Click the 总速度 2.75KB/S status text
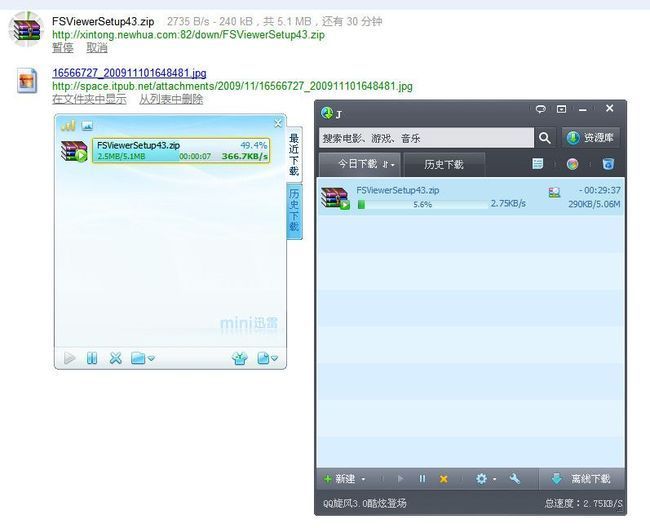The image size is (650, 528). pyautogui.click(x=583, y=503)
